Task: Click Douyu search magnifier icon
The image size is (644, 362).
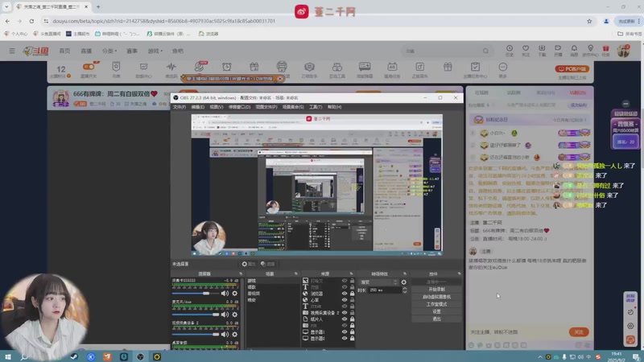Action: (x=485, y=51)
